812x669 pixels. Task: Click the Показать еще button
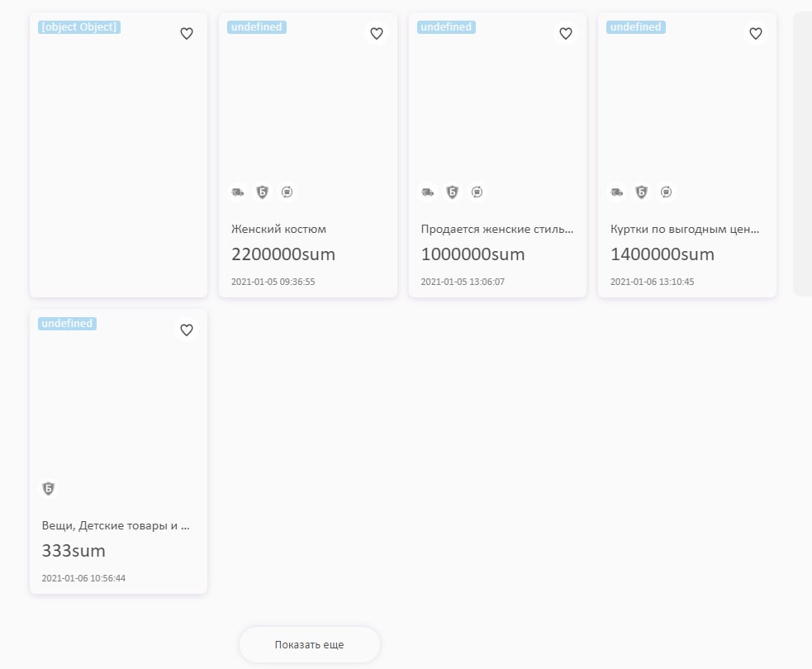coord(310,645)
